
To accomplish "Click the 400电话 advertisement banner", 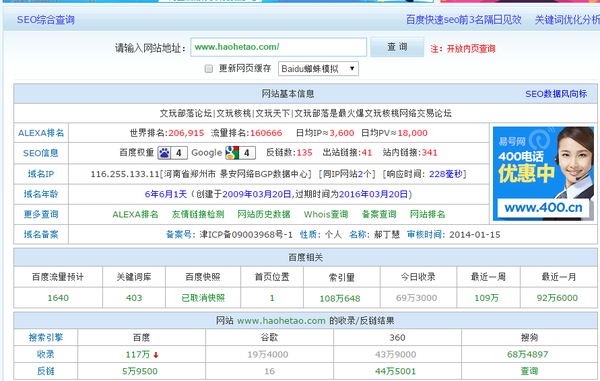I will [x=543, y=174].
